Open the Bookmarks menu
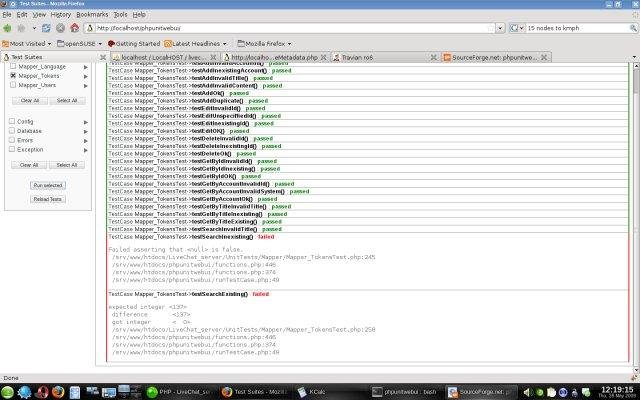Viewport: 640px width, 400px height. (92, 14)
